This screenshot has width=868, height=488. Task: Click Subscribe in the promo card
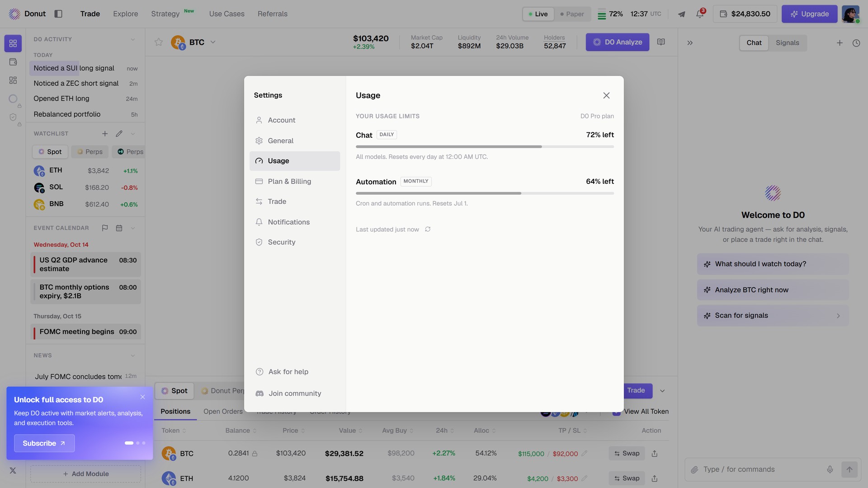tap(44, 443)
